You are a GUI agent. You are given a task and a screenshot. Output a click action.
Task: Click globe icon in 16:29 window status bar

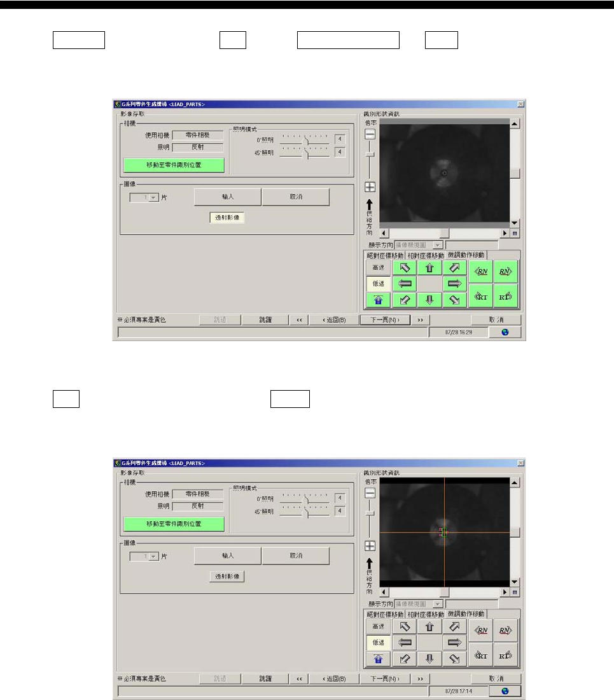(x=505, y=332)
